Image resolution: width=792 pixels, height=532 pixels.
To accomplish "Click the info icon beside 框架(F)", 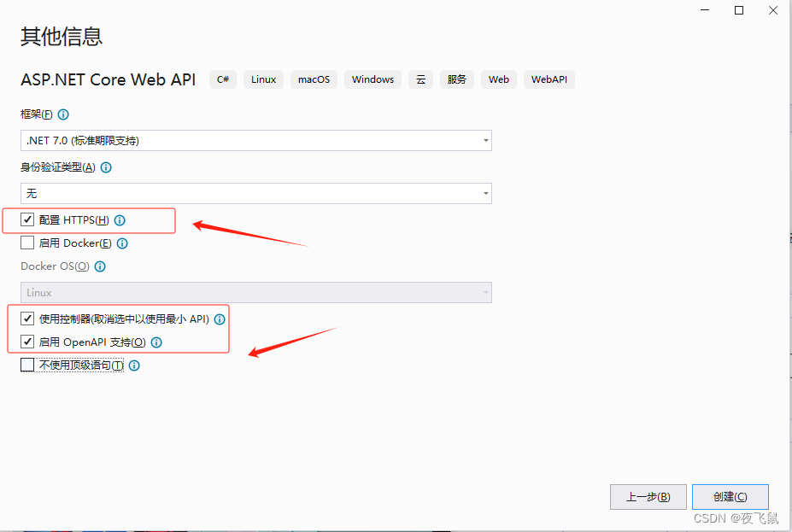I will (63, 114).
